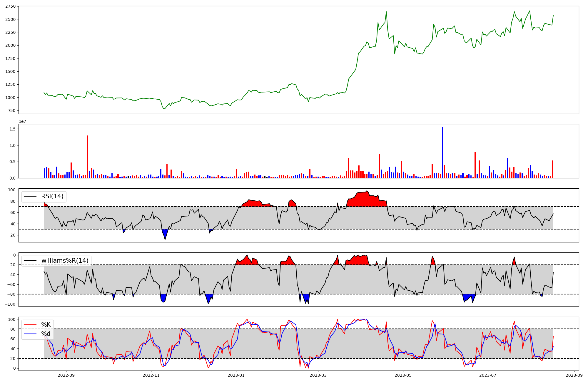
Task: Click the 80 tick on the RSI axis
Action: (13, 201)
